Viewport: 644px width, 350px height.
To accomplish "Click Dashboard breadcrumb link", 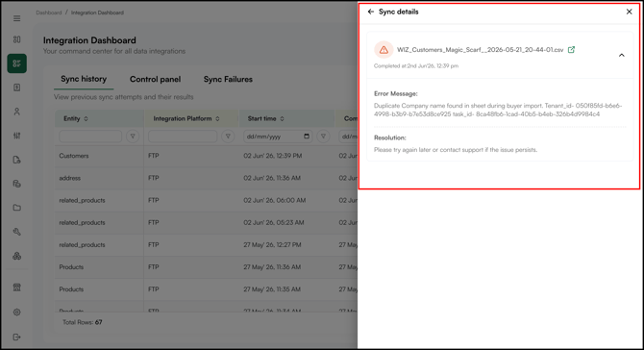I will [x=48, y=12].
